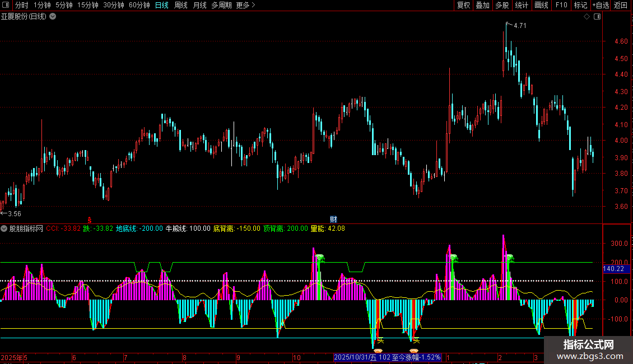Viewport: 633px width, 364px height.
Task: Click 地底线: -200.00 indicator label
Action: 139,228
